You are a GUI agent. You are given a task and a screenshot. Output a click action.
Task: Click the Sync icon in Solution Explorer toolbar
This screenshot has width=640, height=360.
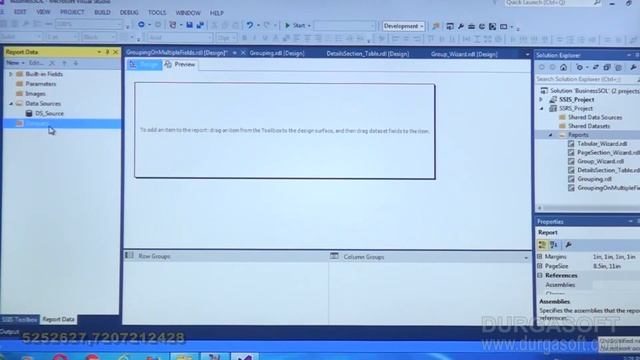(596, 67)
